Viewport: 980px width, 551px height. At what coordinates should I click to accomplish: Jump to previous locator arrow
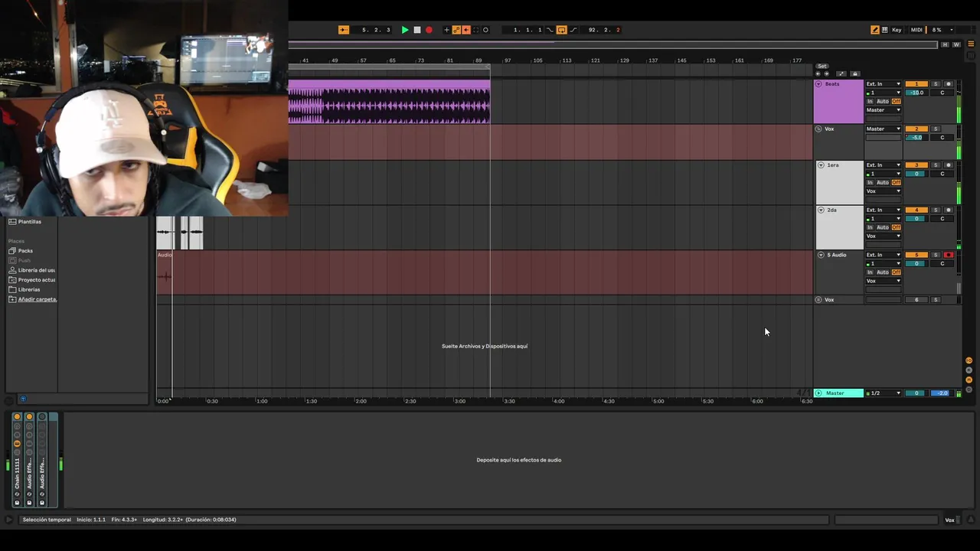[818, 73]
